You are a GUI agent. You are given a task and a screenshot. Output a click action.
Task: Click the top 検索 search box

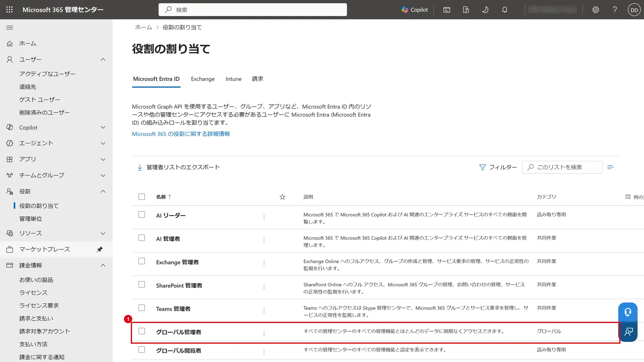253,10
